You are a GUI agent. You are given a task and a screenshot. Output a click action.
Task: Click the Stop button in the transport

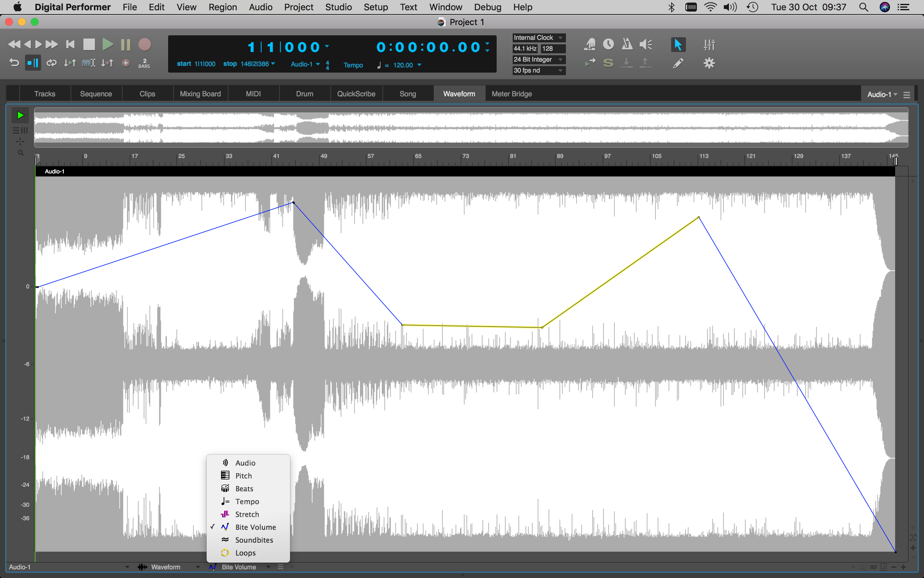[89, 45]
